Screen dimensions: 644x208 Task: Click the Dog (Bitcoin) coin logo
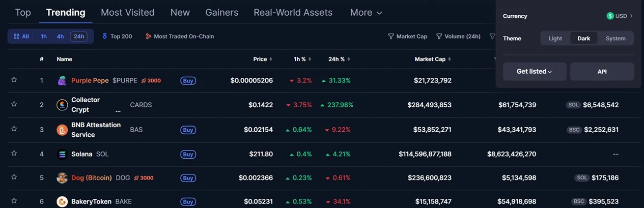[62, 178]
